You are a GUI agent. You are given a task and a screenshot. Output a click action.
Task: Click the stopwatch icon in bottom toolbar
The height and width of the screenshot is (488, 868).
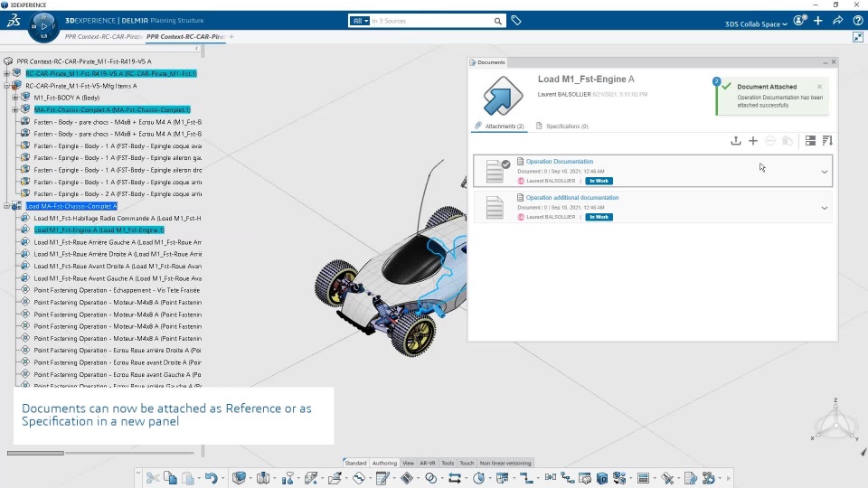coord(478,478)
